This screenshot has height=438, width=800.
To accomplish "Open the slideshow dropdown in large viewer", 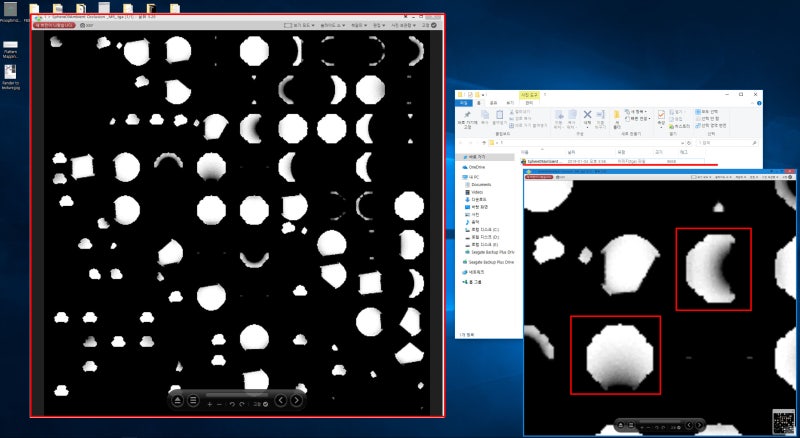I will tap(333, 25).
